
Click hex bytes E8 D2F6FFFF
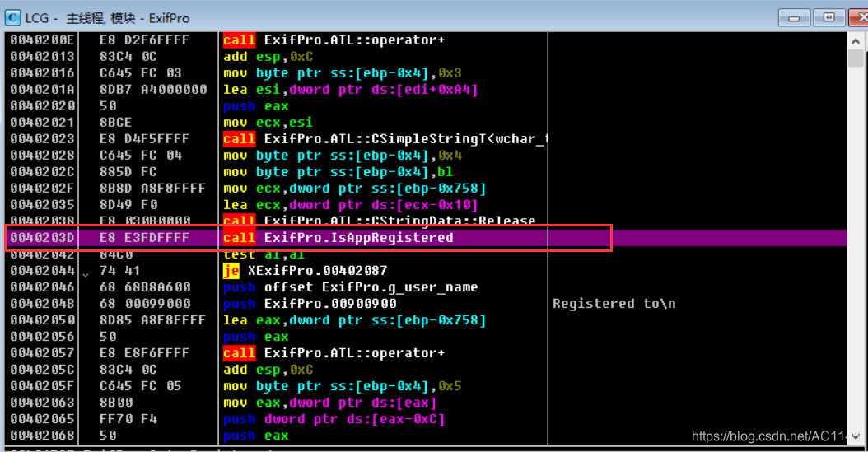point(144,40)
